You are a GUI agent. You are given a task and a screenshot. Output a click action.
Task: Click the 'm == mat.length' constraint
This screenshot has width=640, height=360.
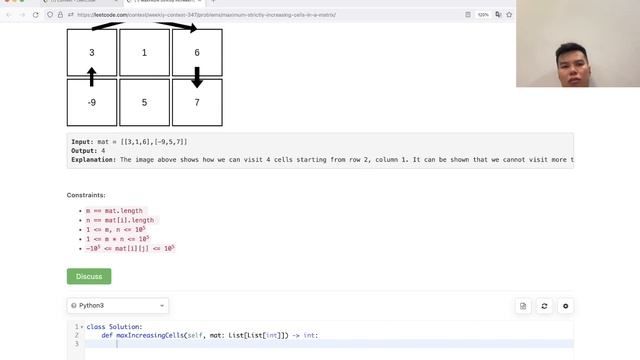coord(114,211)
